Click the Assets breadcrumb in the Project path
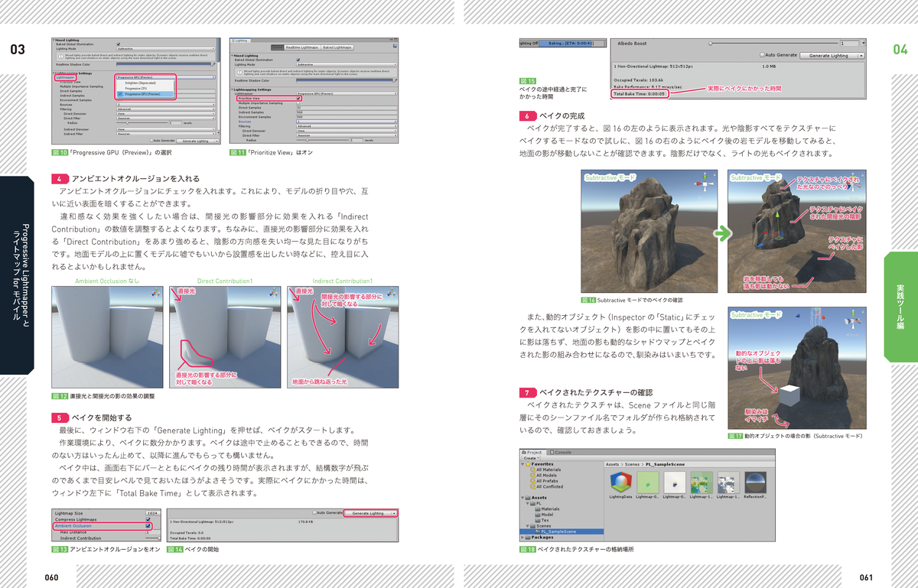Viewport: 918px width, 588px height. click(x=612, y=464)
